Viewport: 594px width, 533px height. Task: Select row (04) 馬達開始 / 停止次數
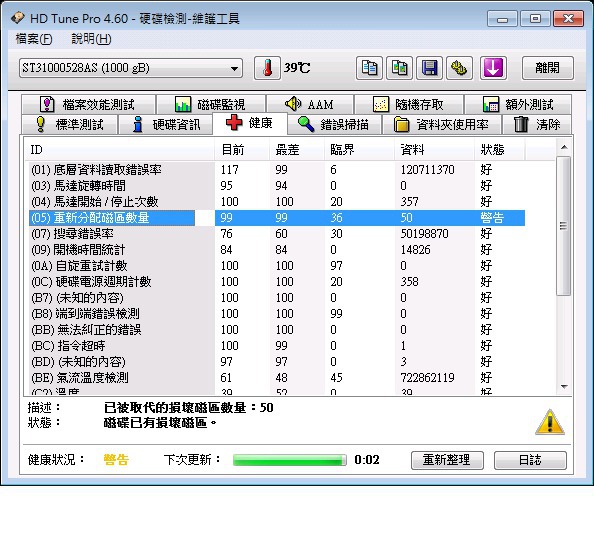277,202
